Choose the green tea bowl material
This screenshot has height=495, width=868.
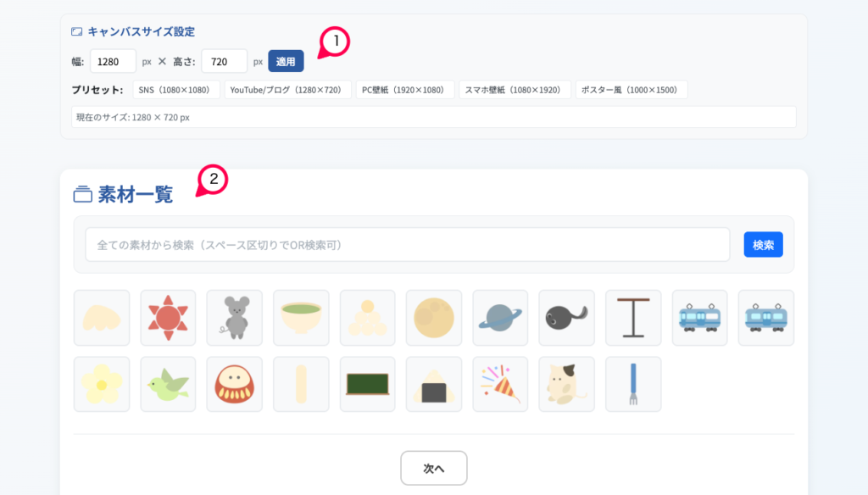pos(301,318)
